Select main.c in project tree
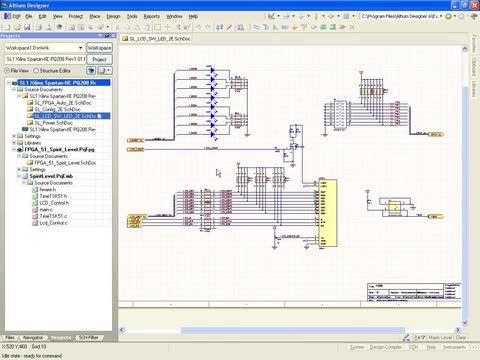Image resolution: width=480 pixels, height=360 pixels. [46, 209]
